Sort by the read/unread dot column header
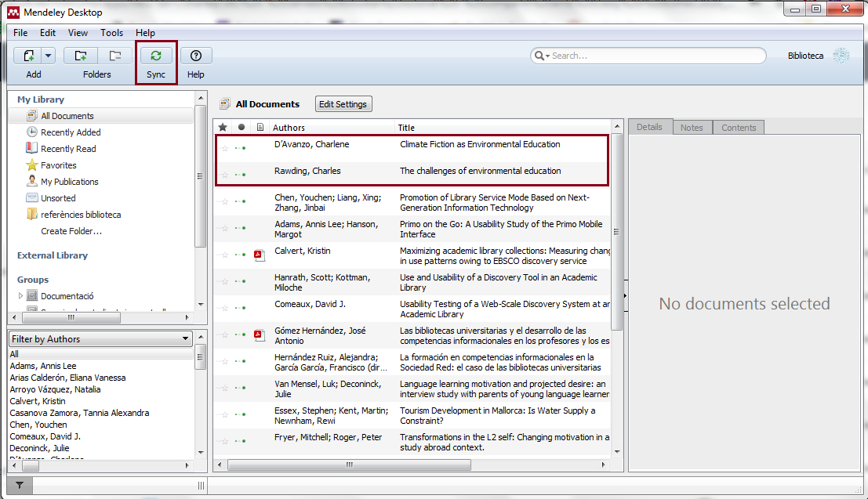This screenshot has width=868, height=499. coord(242,127)
